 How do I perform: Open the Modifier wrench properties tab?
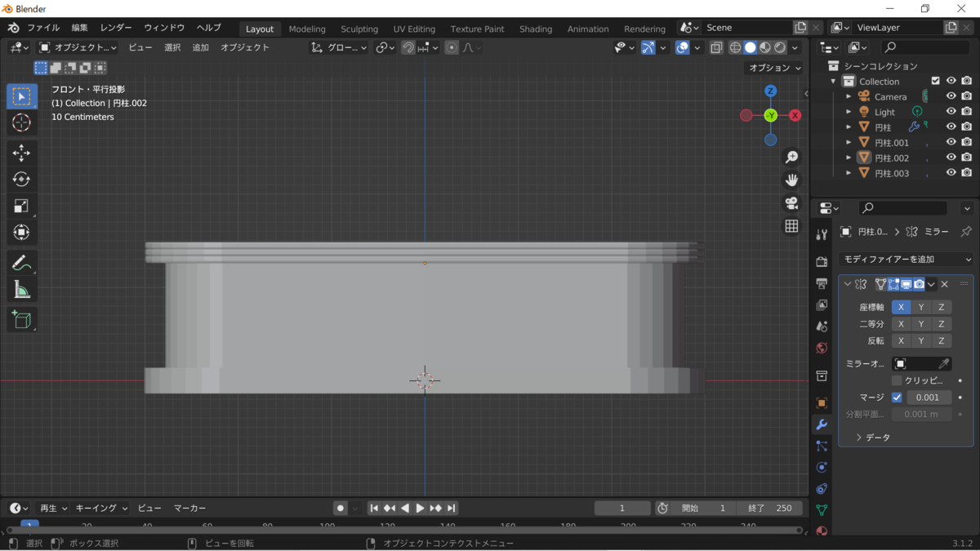(822, 424)
